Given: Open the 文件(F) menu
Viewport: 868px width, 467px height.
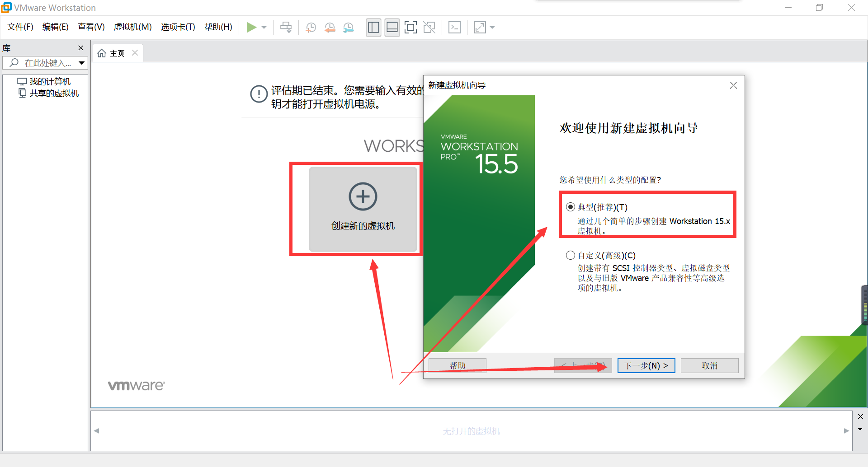Looking at the screenshot, I should pos(20,27).
